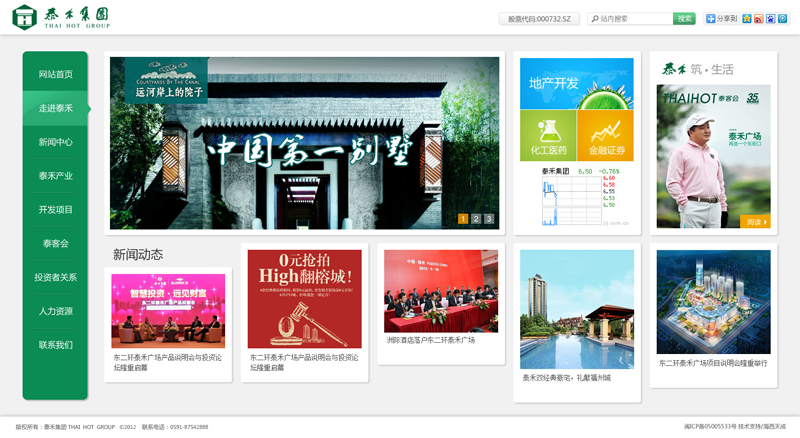Go to 网站首页 in sidebar
The height and width of the screenshot is (438, 800).
(55, 74)
